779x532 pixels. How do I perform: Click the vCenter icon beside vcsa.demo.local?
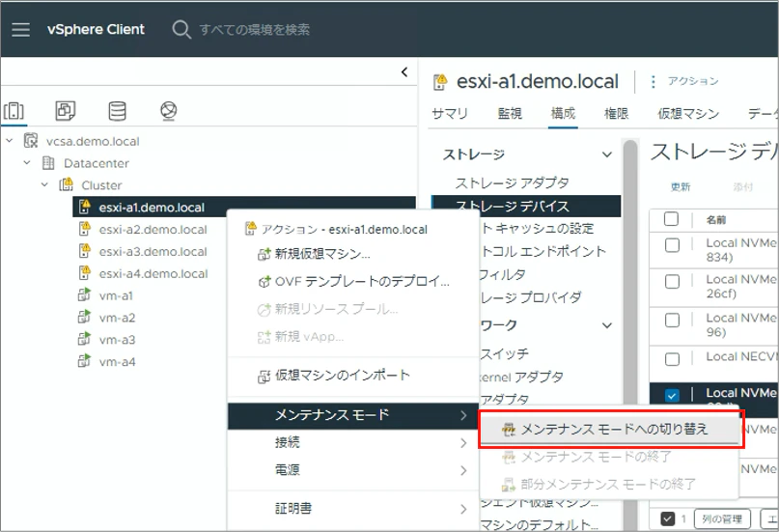[x=31, y=141]
